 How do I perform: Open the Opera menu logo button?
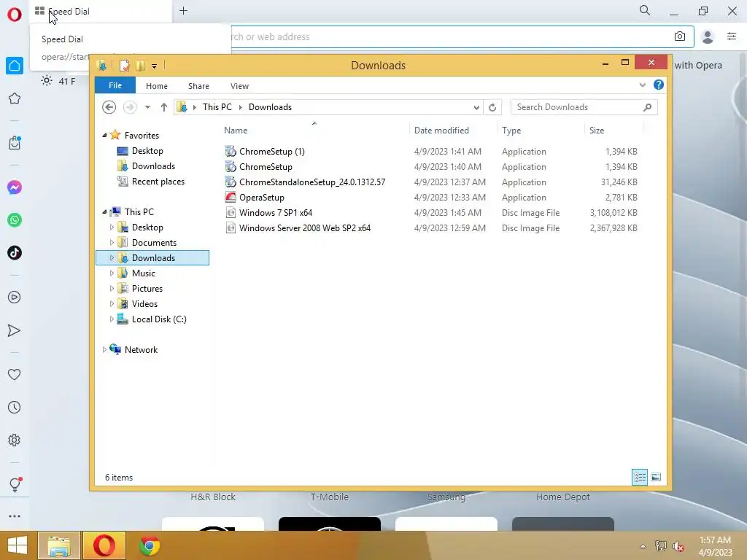tap(15, 15)
